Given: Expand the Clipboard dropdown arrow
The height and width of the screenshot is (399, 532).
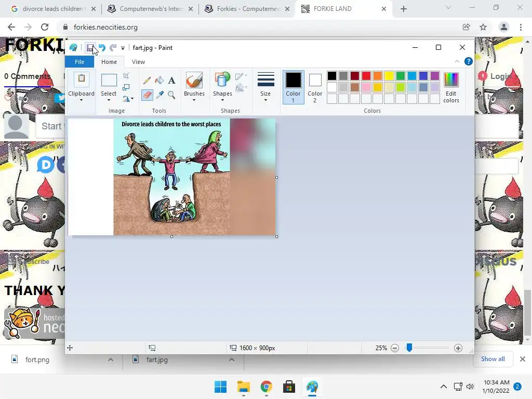Looking at the screenshot, I should click(x=82, y=100).
